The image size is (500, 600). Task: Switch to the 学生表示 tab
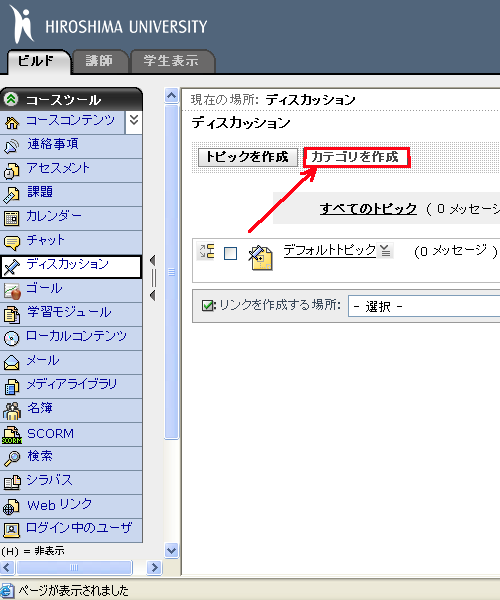point(171,61)
